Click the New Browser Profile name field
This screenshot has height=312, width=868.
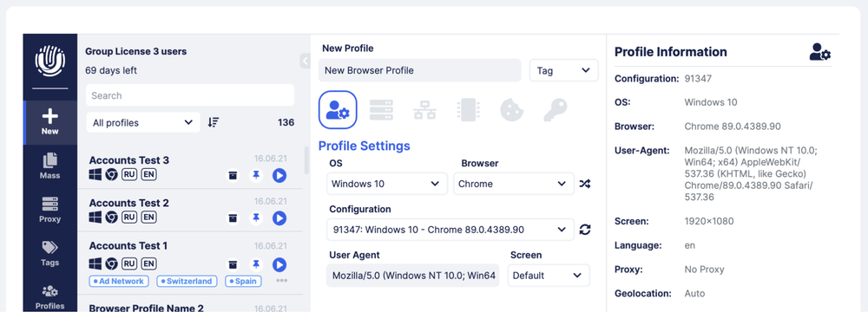click(419, 70)
